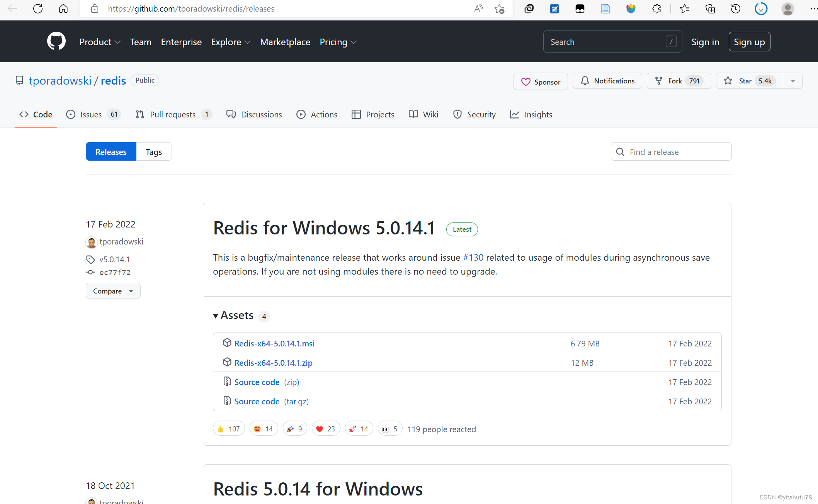The image size is (818, 504).
Task: Open the Actions tab
Action: tap(317, 114)
